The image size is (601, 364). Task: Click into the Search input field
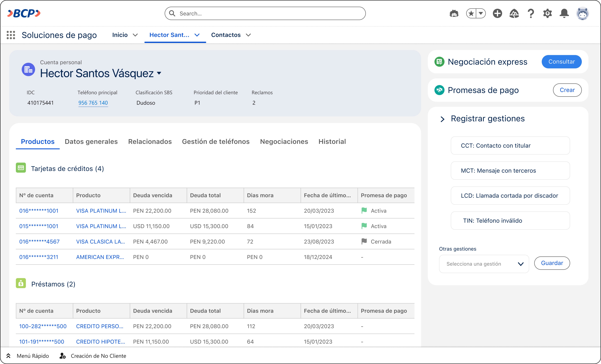tap(268, 13)
